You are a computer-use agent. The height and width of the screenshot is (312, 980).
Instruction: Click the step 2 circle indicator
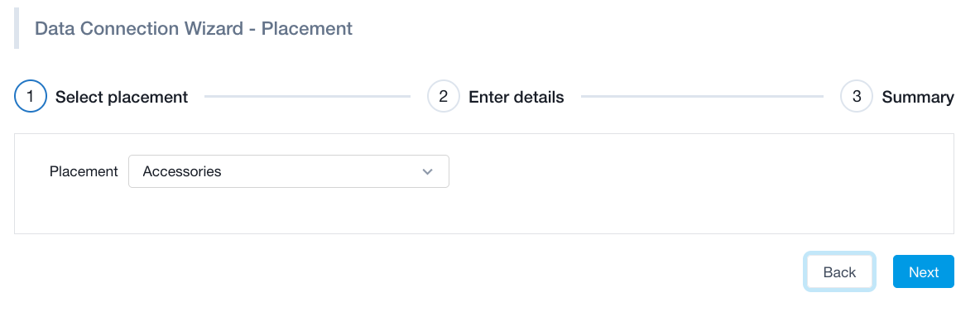pyautogui.click(x=443, y=97)
